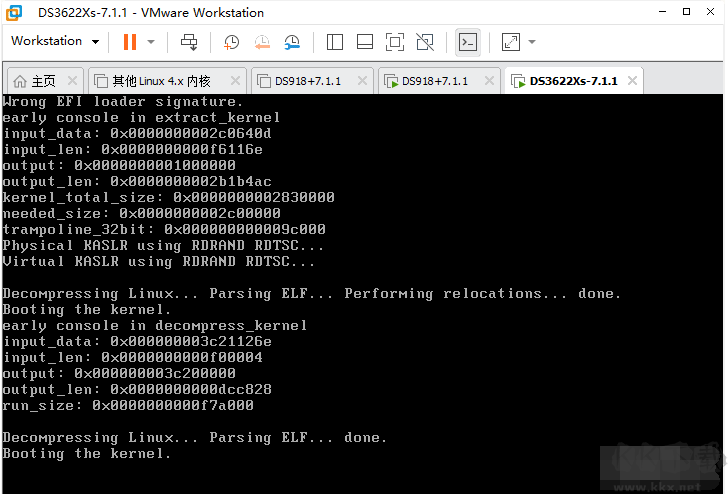Close the 其他 Linux 4.x 内核 tab

[x=235, y=81]
